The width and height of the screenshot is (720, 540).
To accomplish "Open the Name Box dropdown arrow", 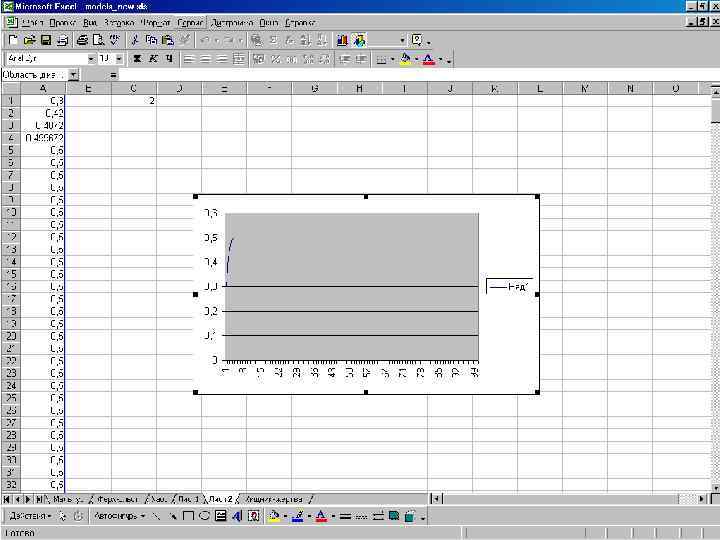I will (74, 75).
